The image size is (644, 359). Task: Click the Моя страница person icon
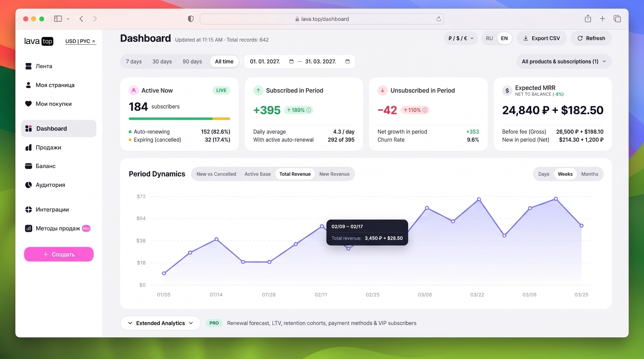click(29, 85)
